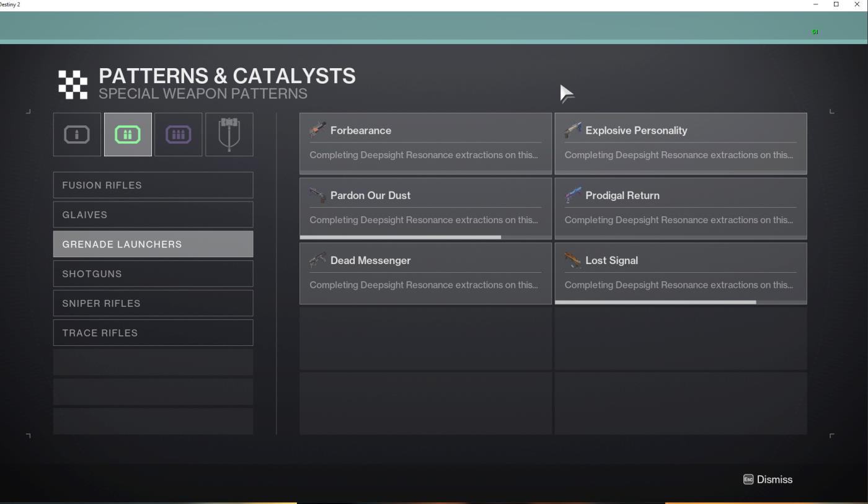Click Lost Signal's Deepsight Resonance description
Viewport: 868px width, 504px height.
point(679,285)
